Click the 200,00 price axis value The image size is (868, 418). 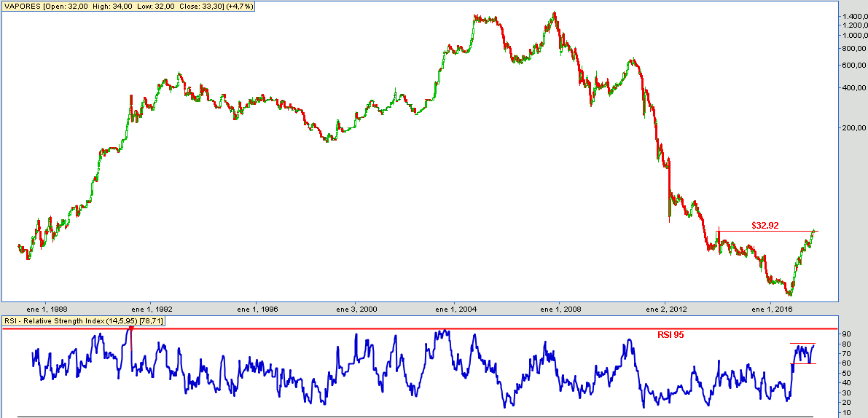click(854, 127)
